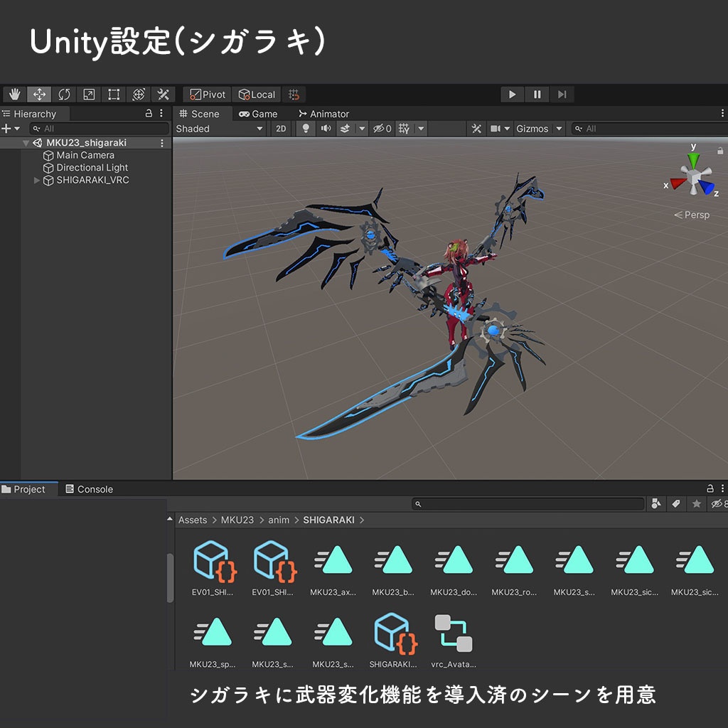728x728 pixels.
Task: Open the Hierarchy create plus dropdown
Action: (11, 129)
